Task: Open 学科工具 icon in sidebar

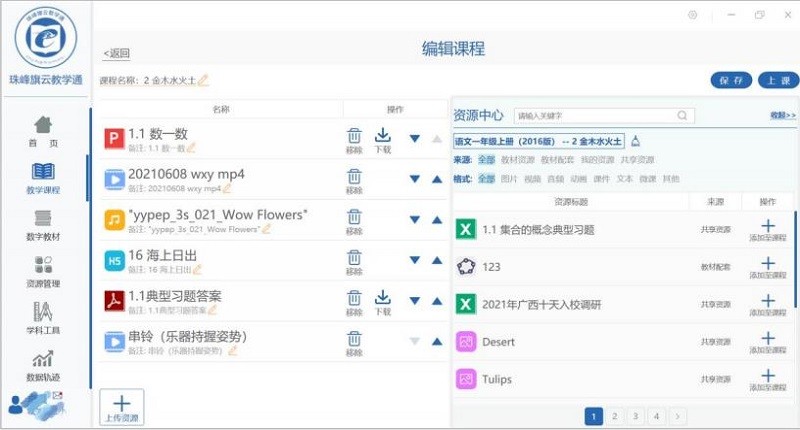Action: (43, 312)
